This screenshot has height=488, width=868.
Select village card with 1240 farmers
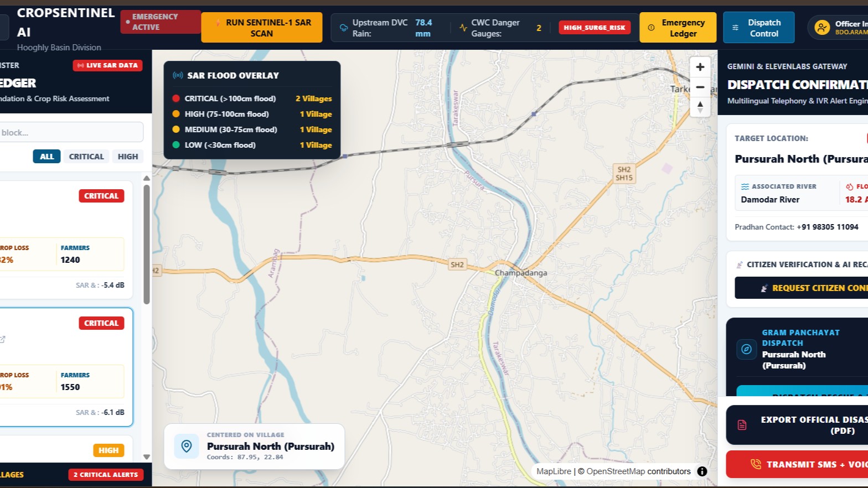tap(66, 240)
